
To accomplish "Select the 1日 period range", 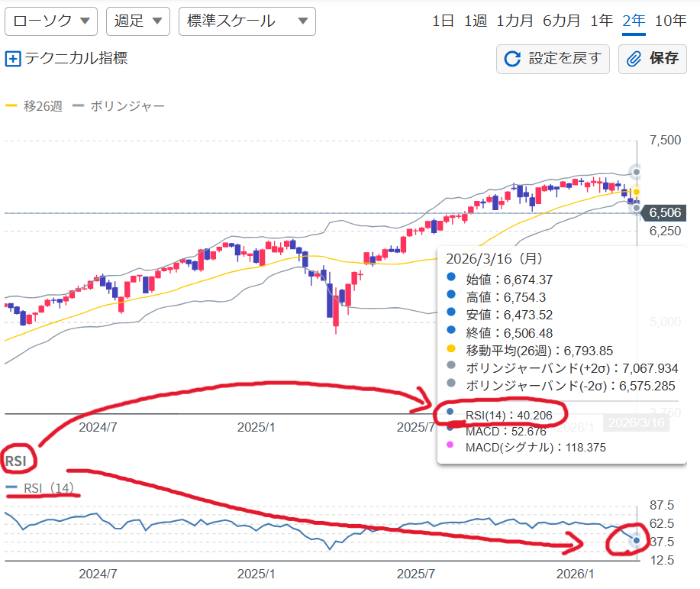I will click(x=444, y=21).
